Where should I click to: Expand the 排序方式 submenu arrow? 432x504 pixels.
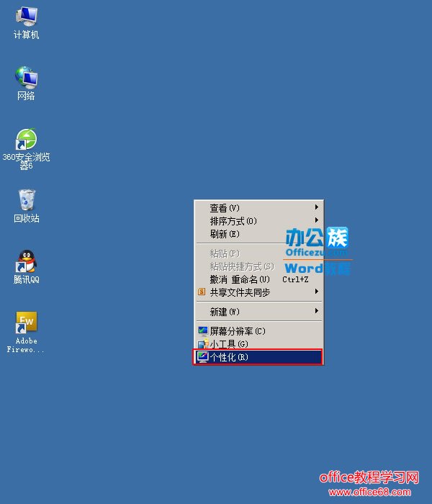click(316, 220)
